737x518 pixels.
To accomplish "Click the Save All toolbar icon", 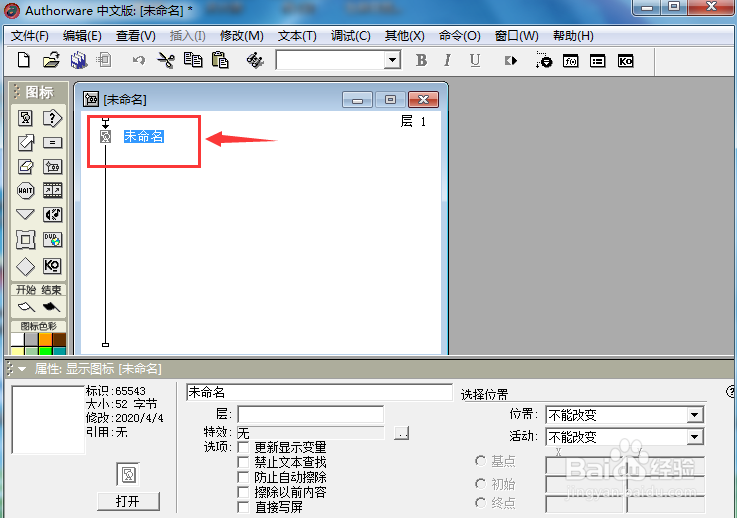I will [79, 60].
